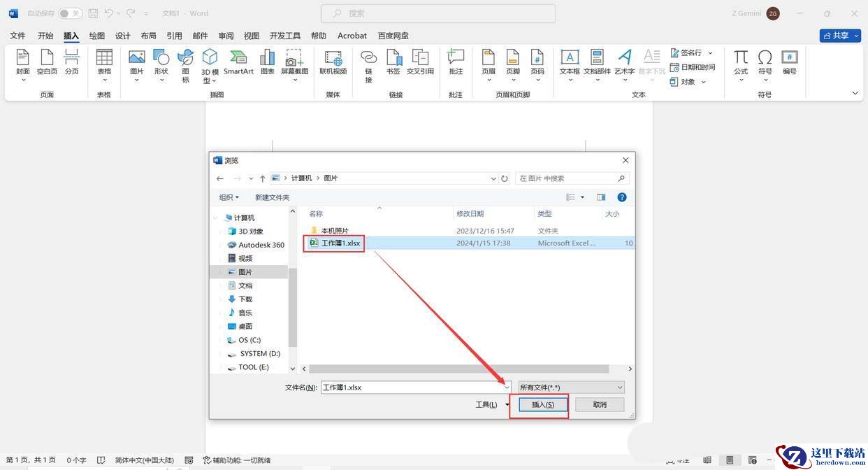
Task: Insert a 文本框 text box
Action: coord(570,65)
